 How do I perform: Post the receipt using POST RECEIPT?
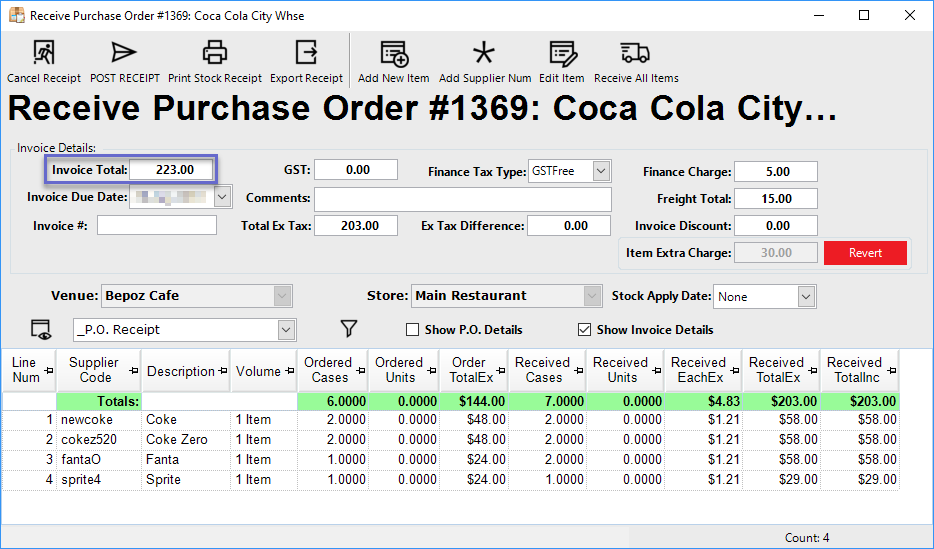click(x=124, y=54)
